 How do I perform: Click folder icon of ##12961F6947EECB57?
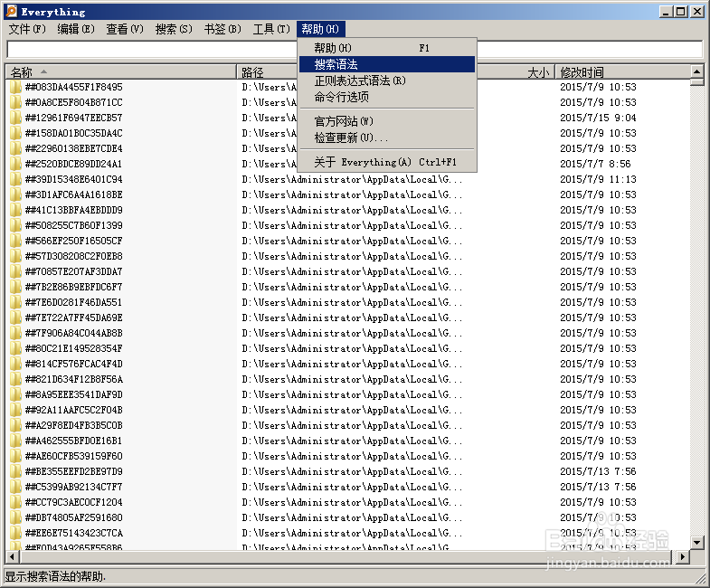click(15, 118)
